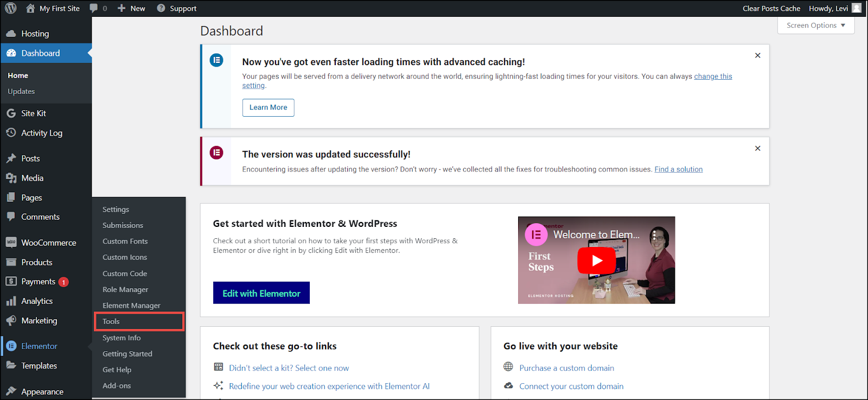The image size is (868, 400).
Task: Open the Support question-mark icon
Action: [161, 8]
